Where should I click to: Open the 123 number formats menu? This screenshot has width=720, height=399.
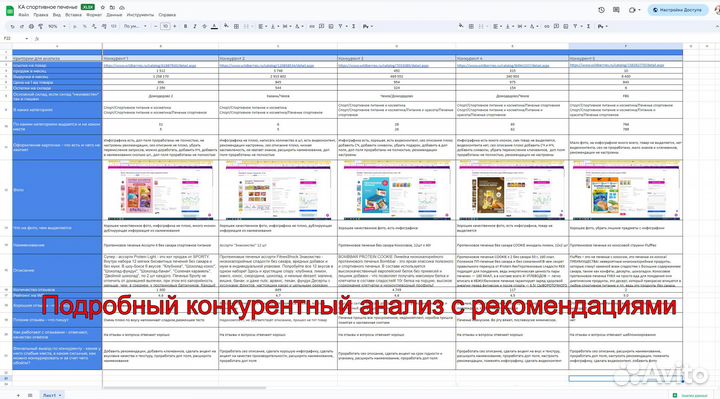(113, 27)
